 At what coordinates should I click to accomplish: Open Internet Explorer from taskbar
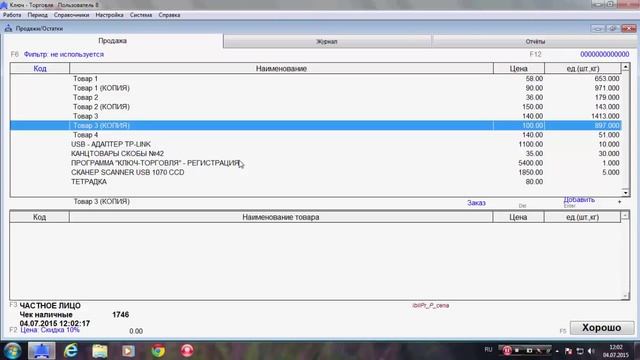(71, 351)
